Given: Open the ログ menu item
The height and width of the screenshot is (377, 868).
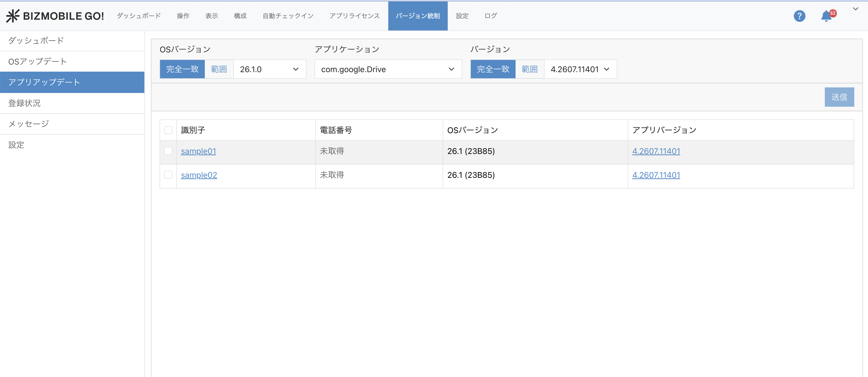Looking at the screenshot, I should coord(491,16).
